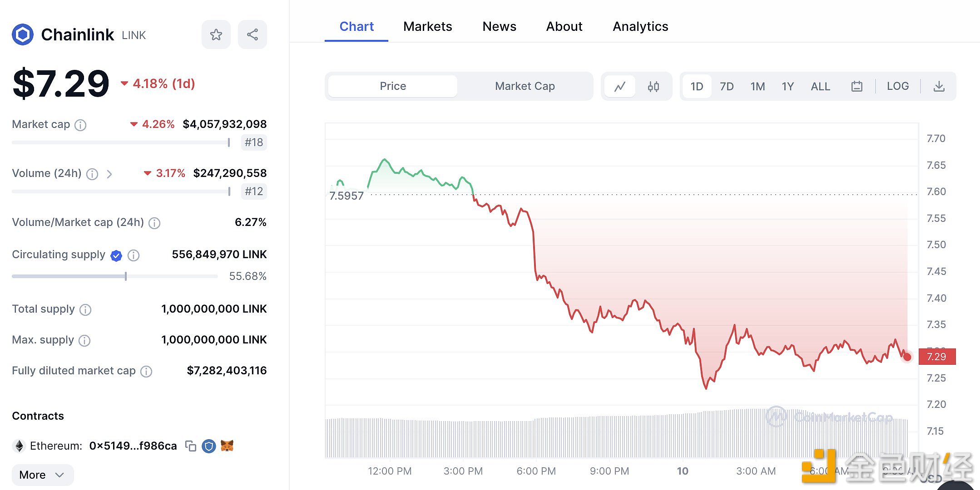
Task: Click the blue shield icon beside contract
Action: tap(209, 446)
